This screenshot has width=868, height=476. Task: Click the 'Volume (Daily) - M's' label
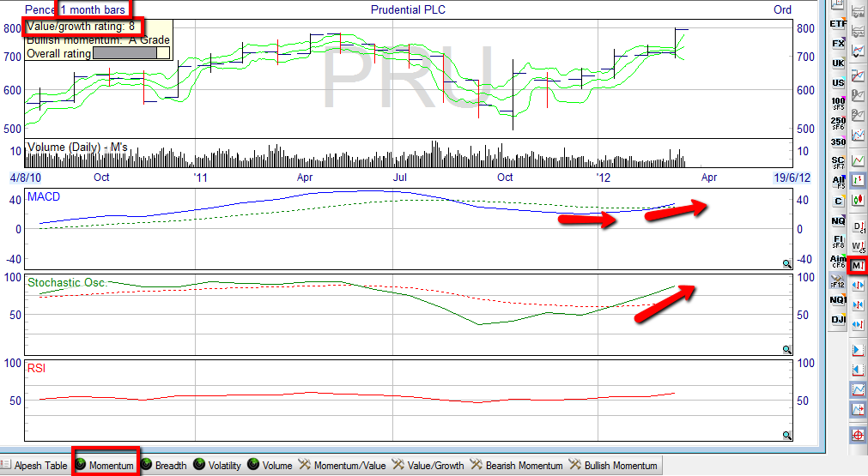point(77,147)
